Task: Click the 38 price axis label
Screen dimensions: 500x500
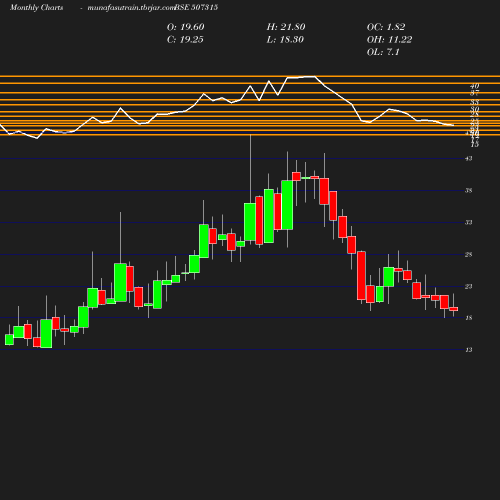Action: point(469,191)
